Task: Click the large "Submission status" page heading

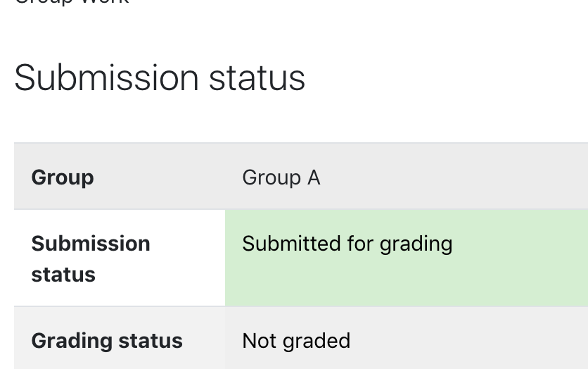Action: pyautogui.click(x=160, y=78)
